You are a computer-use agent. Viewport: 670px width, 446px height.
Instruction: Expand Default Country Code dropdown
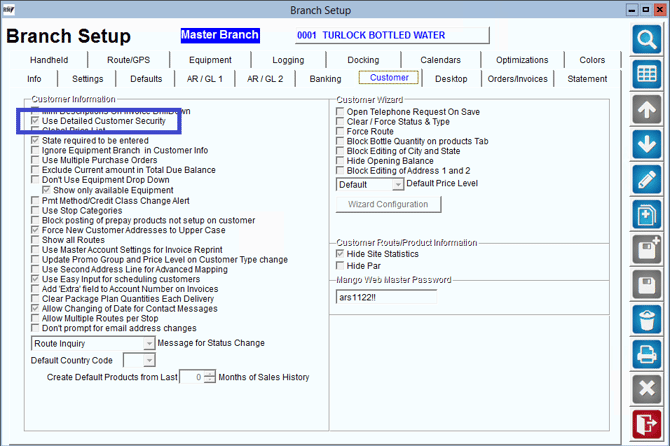(149, 361)
